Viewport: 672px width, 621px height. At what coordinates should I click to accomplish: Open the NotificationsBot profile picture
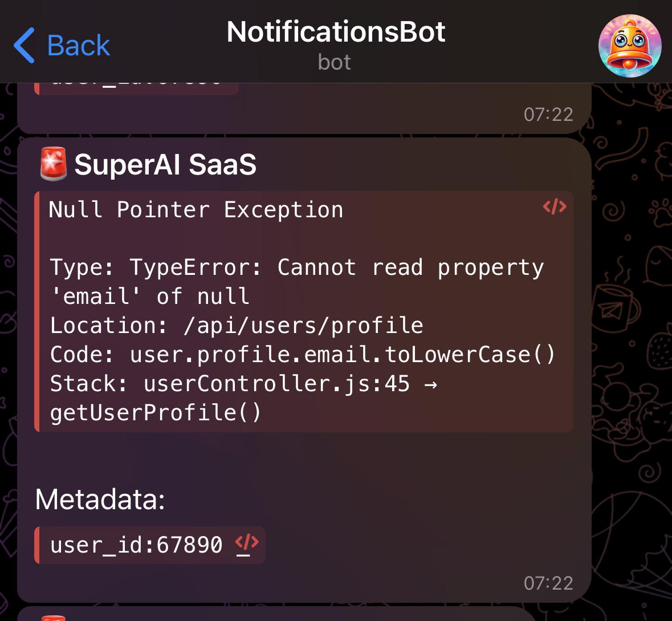tap(630, 45)
